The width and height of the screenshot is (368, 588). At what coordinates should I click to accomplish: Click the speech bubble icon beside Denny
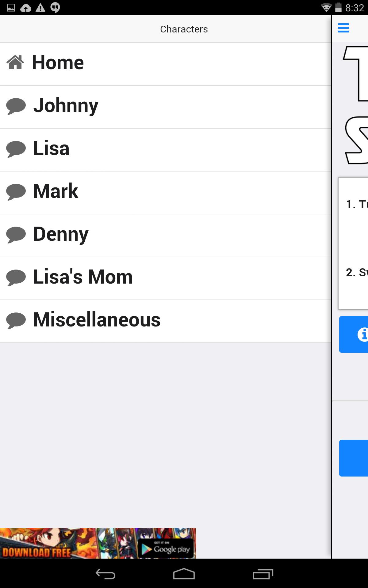click(x=16, y=235)
